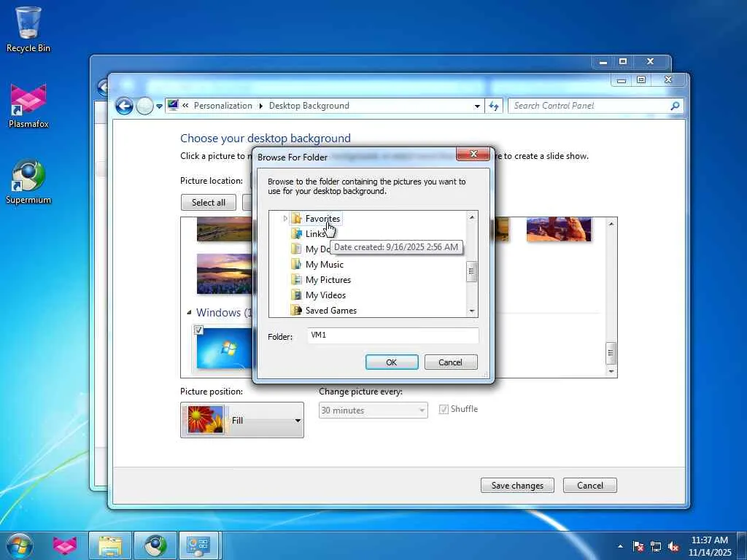Open the address bar history dropdown

[x=477, y=106]
